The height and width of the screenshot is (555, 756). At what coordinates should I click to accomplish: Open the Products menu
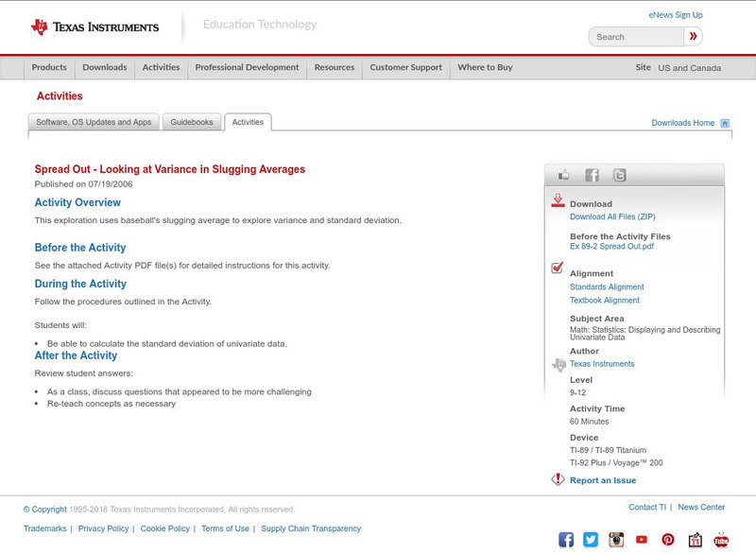coord(49,67)
